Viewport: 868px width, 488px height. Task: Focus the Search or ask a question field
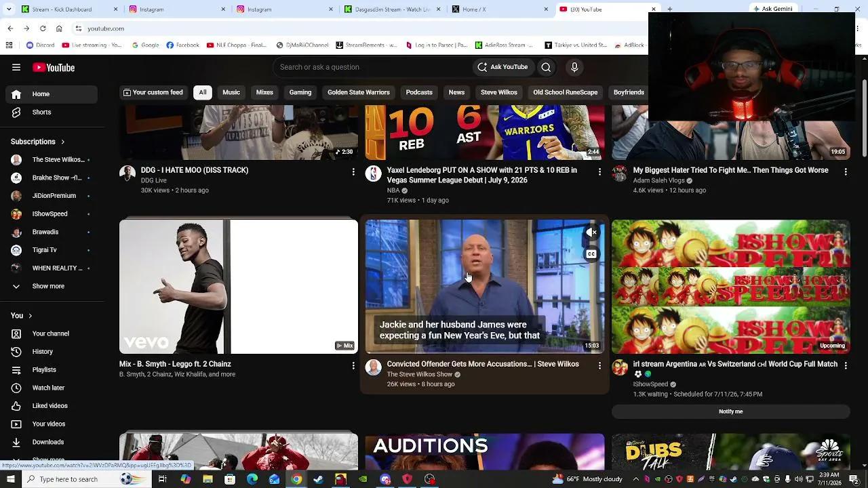pyautogui.click(x=373, y=67)
